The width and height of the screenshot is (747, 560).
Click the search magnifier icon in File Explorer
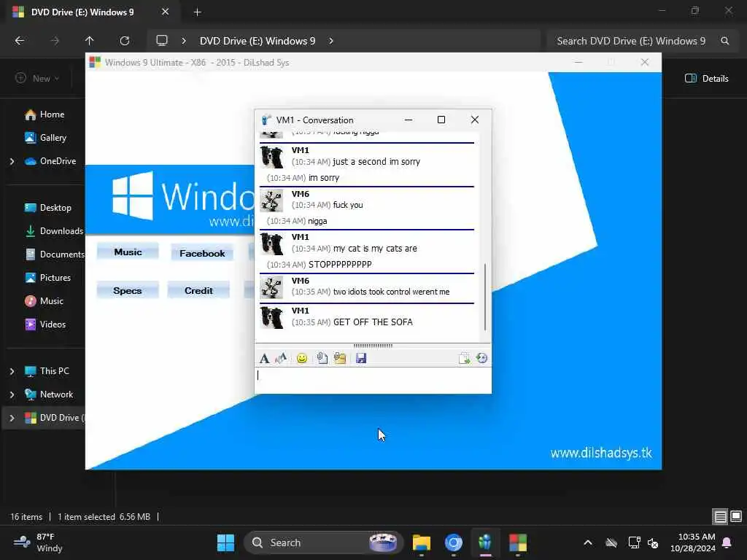point(724,41)
